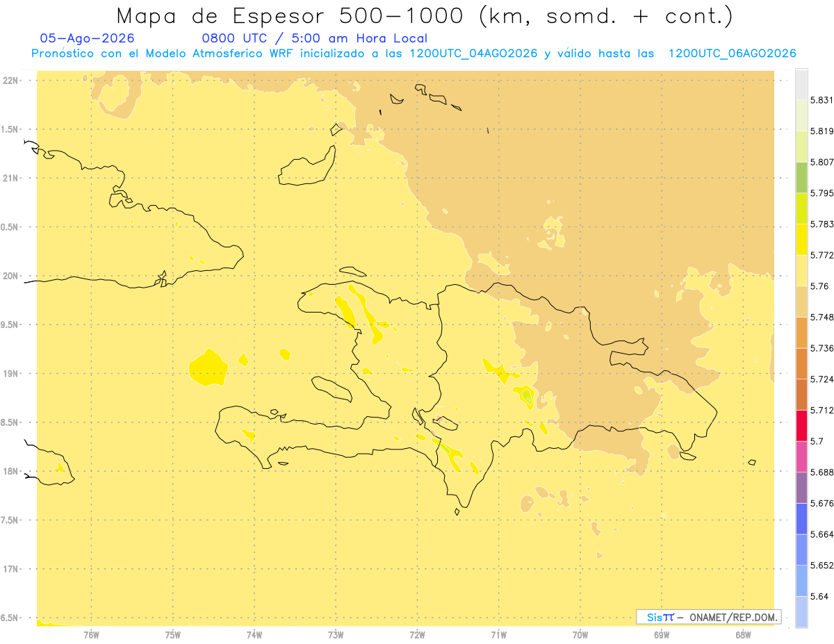834x644 pixels.
Task: Click the '73W' longitude label
Action: click(336, 636)
